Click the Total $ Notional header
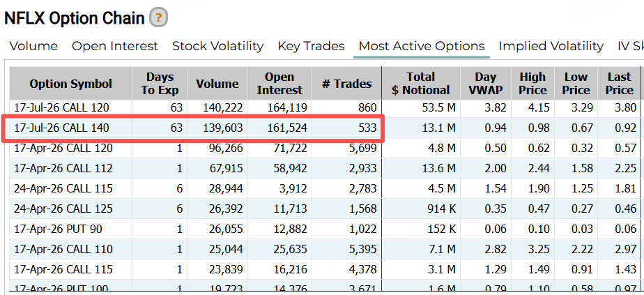This screenshot has height=295, width=644. 420,84
